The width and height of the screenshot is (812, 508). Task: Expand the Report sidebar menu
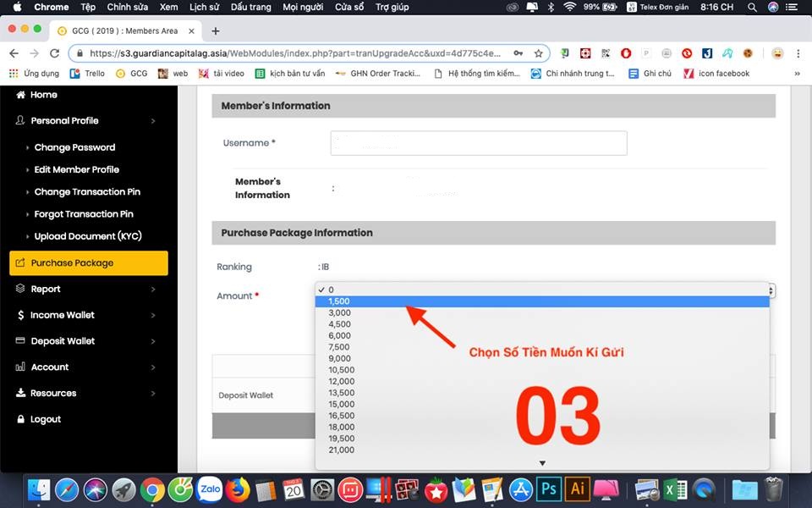click(85, 289)
